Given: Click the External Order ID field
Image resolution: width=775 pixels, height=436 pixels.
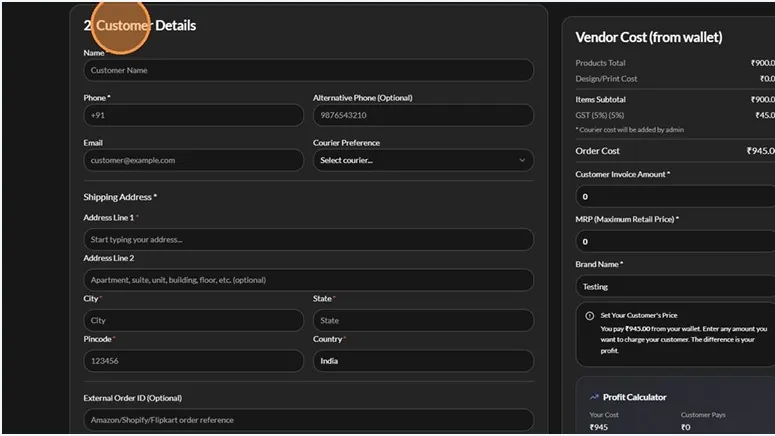Looking at the screenshot, I should [x=308, y=420].
